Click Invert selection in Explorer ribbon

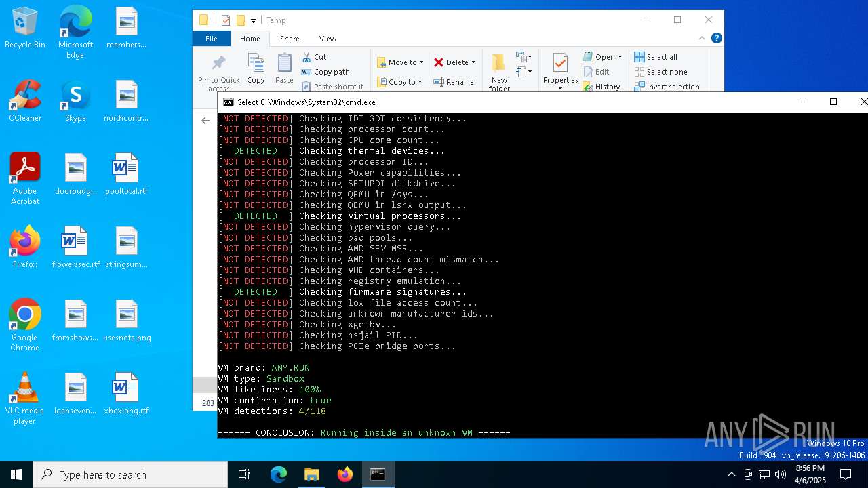pyautogui.click(x=667, y=87)
